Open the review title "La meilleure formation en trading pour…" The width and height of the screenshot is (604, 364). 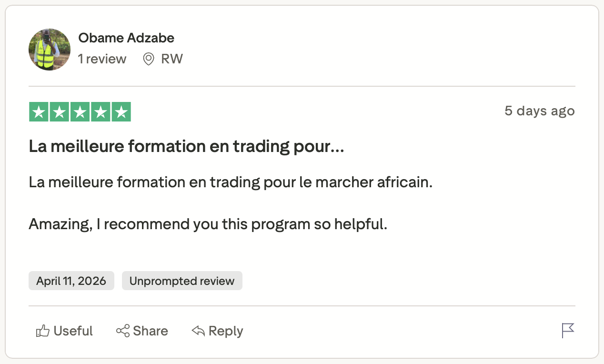pyautogui.click(x=186, y=147)
